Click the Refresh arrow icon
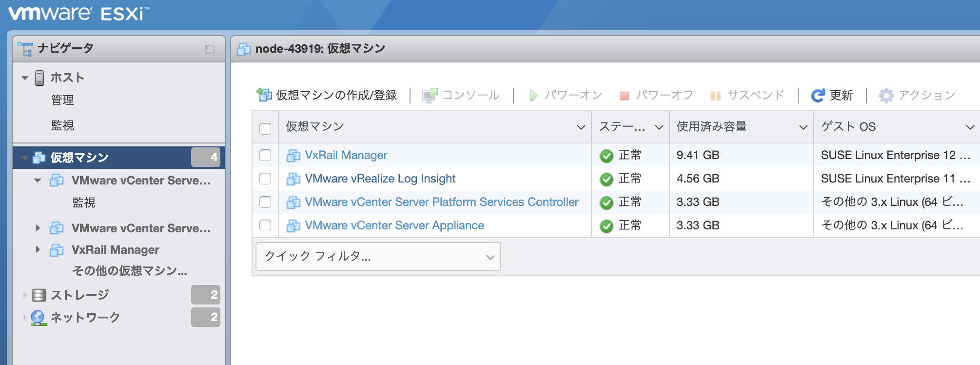 [x=818, y=95]
